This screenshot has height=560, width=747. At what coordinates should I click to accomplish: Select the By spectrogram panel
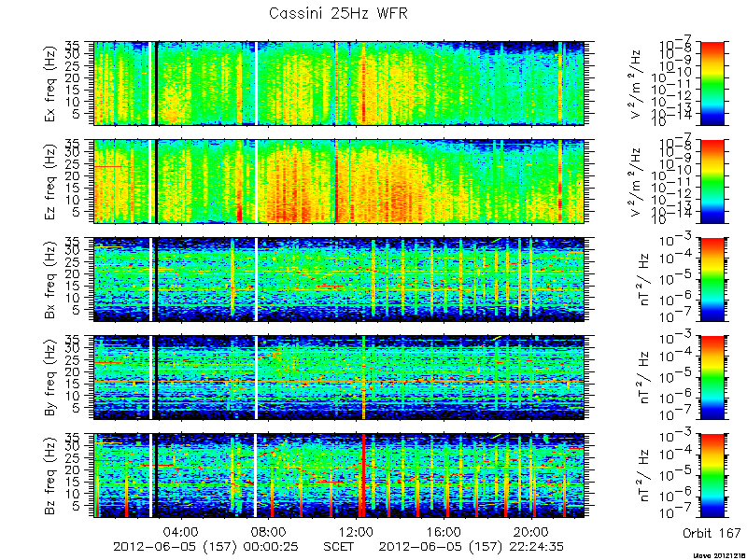(339, 378)
